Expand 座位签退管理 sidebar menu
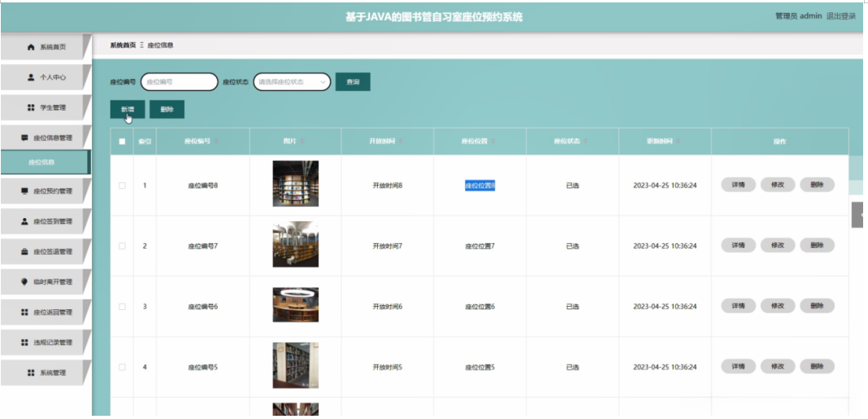Viewport: 868px width, 419px height. pos(46,251)
